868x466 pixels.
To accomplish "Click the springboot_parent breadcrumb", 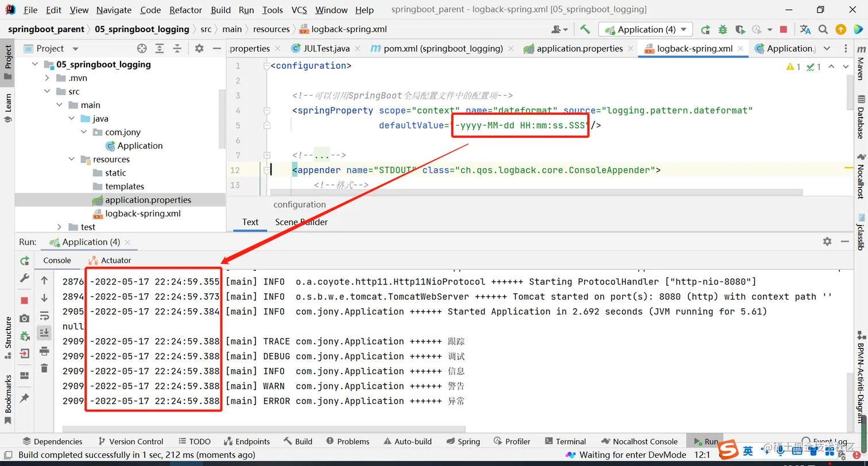I will (46, 29).
